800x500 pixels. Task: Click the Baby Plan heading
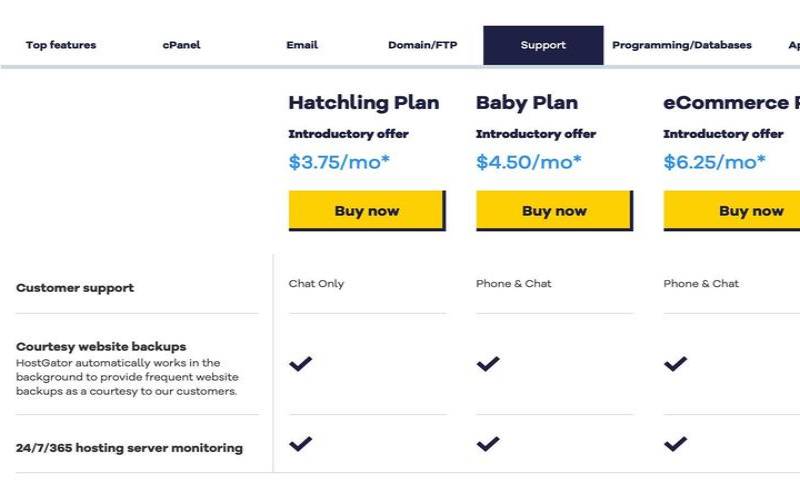click(526, 102)
